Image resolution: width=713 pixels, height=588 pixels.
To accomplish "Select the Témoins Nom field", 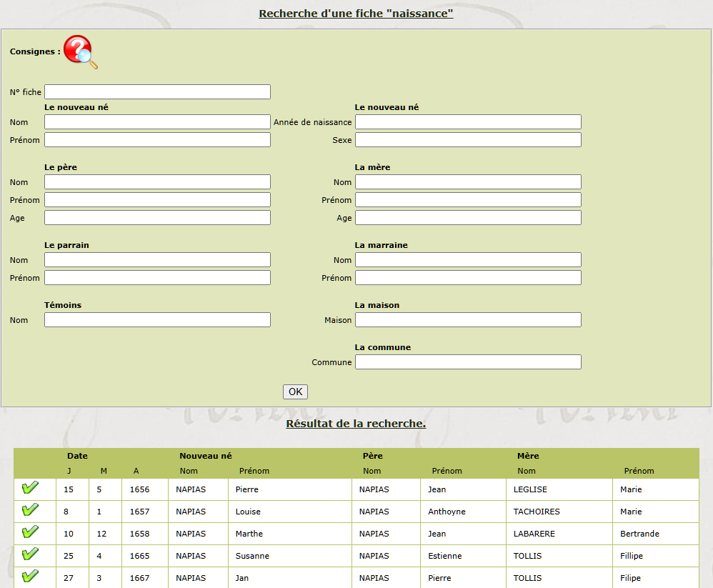I will tap(157, 320).
